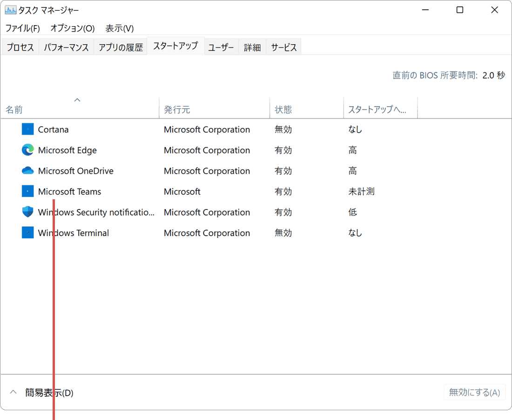Click Windows Terminal's 無効 status cell
The image size is (512, 420).
pyautogui.click(x=283, y=232)
